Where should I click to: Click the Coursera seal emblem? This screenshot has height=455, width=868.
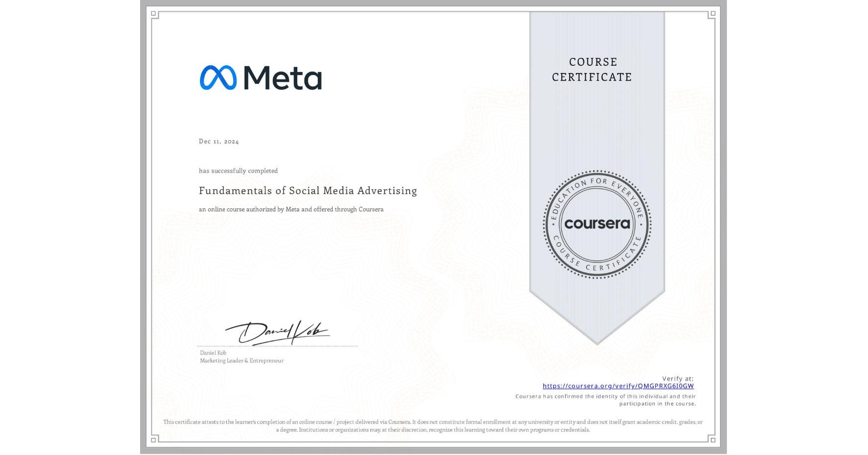(597, 225)
